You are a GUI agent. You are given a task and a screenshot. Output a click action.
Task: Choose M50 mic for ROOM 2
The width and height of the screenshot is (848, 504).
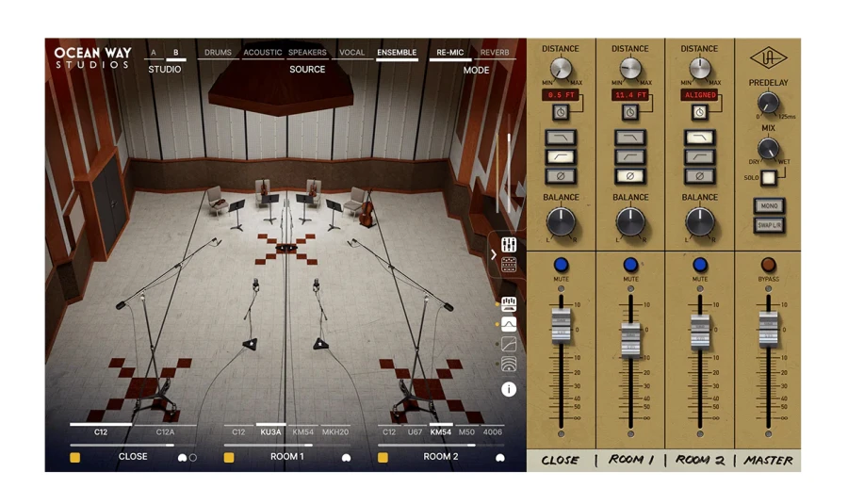click(466, 431)
